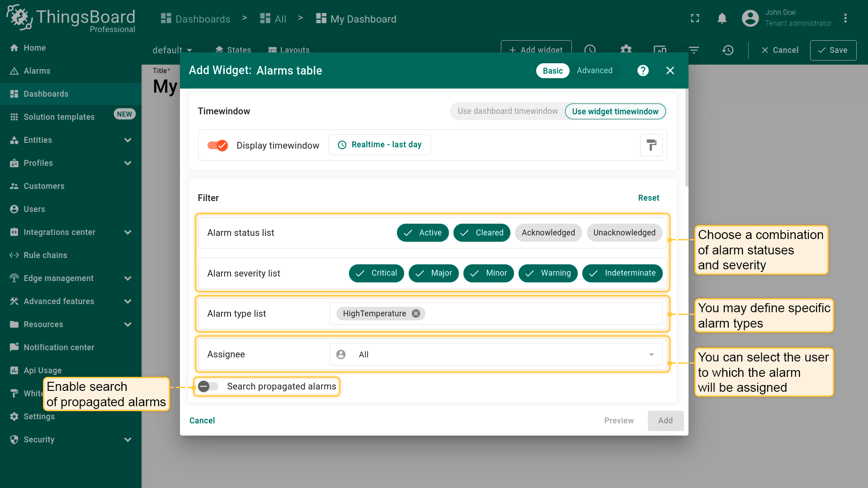Image resolution: width=868 pixels, height=488 pixels.
Task: Open version control history icon
Action: [727, 50]
